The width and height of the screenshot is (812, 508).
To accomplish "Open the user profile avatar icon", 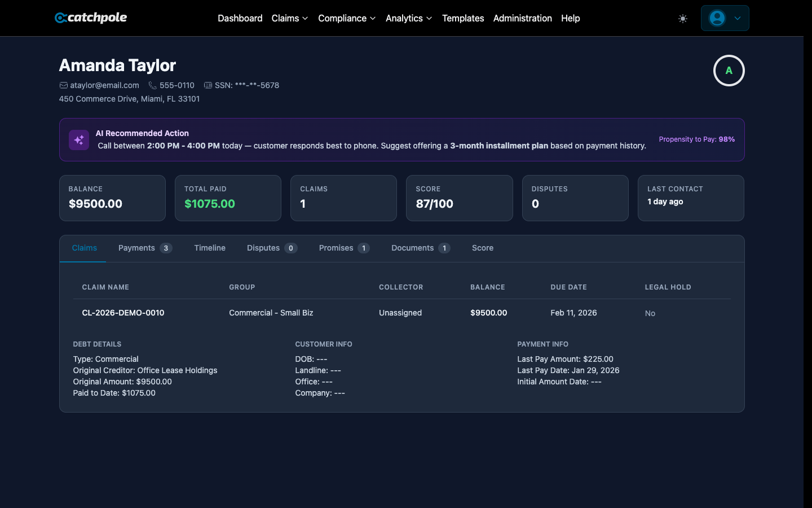I will (x=717, y=18).
